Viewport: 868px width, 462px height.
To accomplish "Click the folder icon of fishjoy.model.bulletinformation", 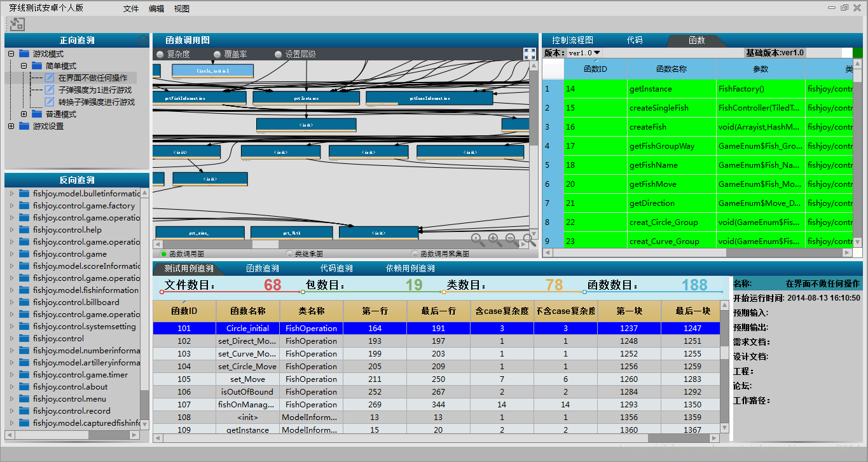I will (x=25, y=194).
